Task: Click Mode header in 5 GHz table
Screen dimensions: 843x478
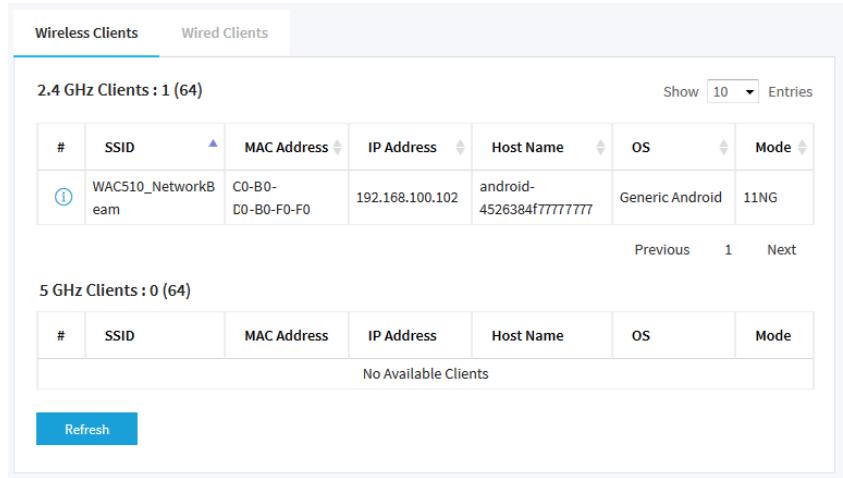Action: click(x=773, y=336)
